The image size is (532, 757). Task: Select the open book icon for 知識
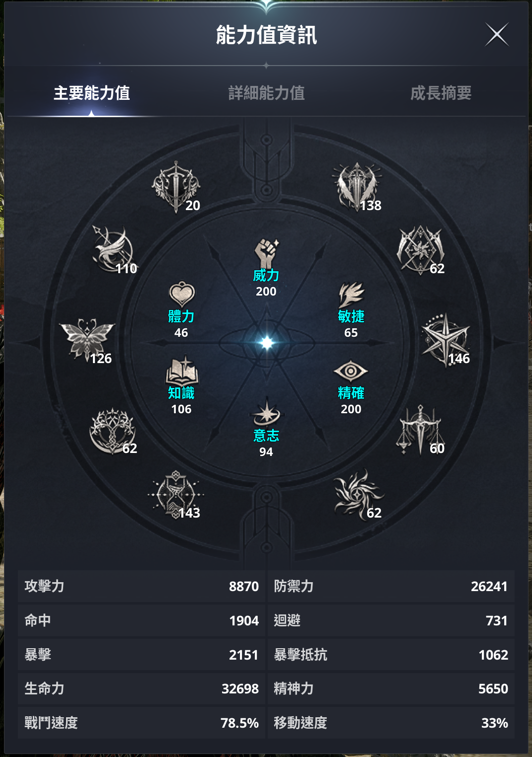[182, 371]
